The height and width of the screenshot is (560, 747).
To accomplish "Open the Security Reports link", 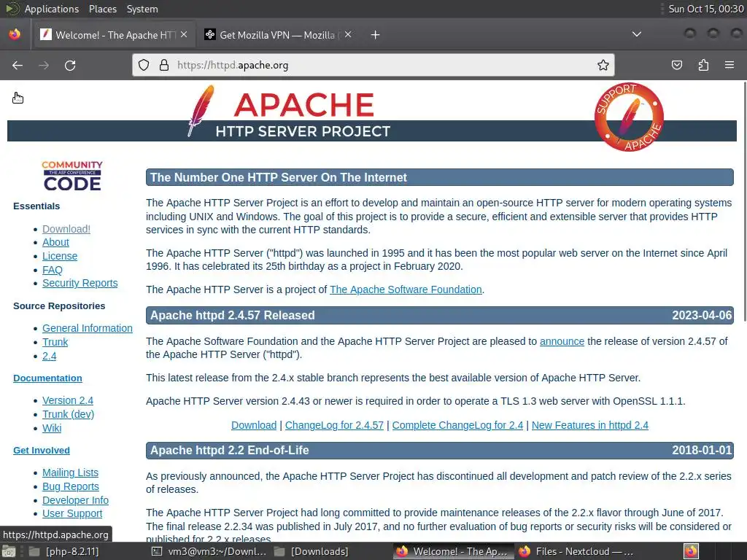I will tap(80, 284).
